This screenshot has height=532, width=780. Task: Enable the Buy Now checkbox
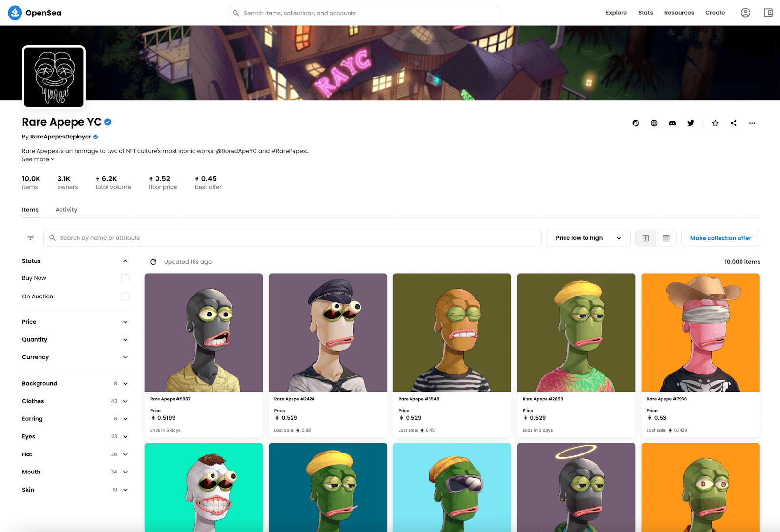pos(125,278)
